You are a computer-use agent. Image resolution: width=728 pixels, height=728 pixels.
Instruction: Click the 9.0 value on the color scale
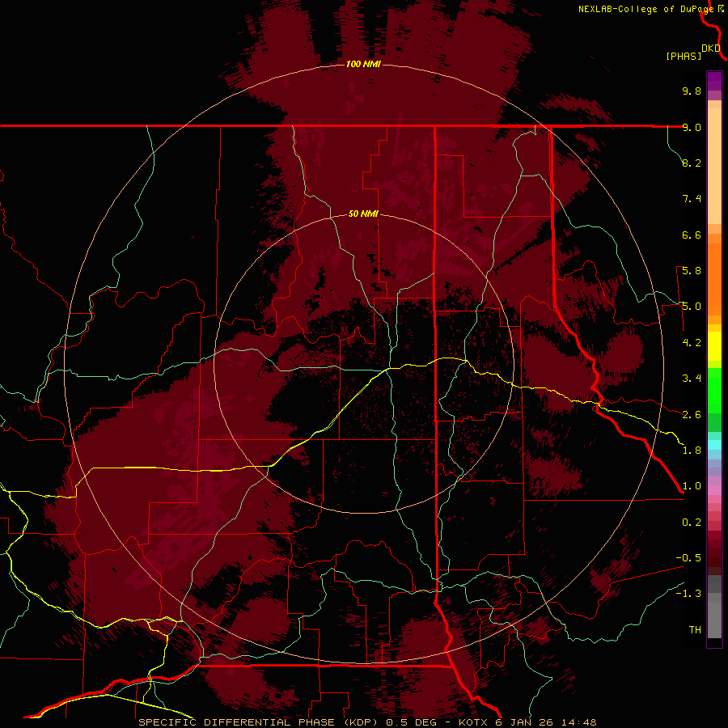692,127
